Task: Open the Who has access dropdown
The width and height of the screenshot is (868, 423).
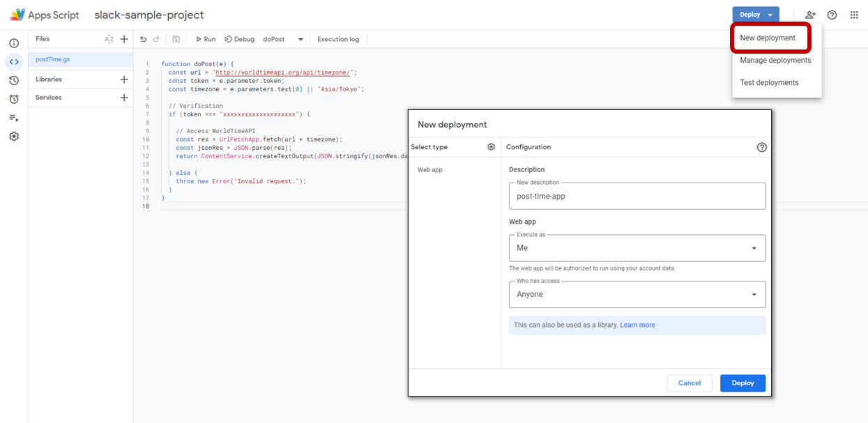Action: coord(753,294)
